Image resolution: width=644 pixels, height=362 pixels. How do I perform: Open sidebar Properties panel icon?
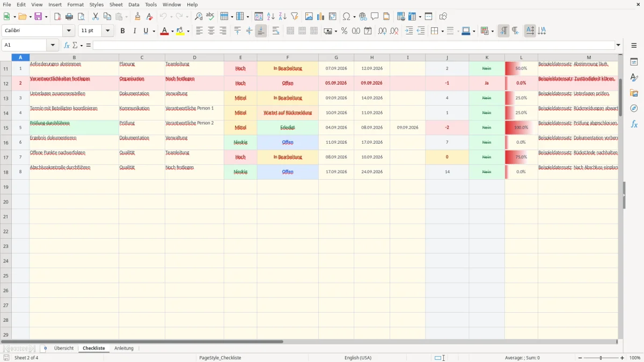pyautogui.click(x=634, y=62)
